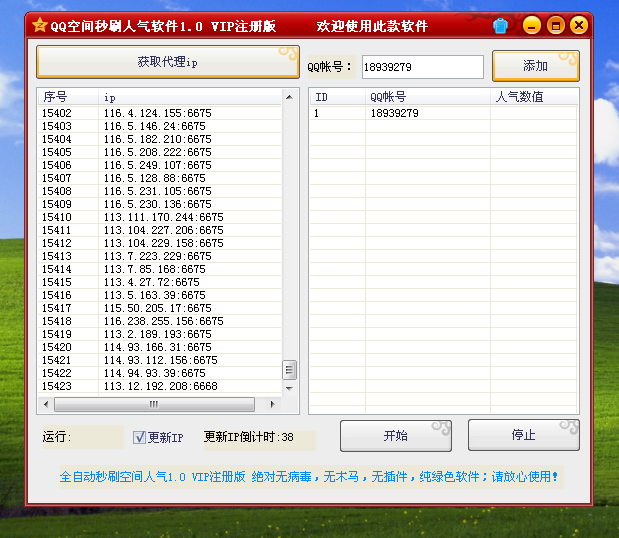Select IP 113.7.85.168:6675
This screenshot has height=538, width=619.
159,270
